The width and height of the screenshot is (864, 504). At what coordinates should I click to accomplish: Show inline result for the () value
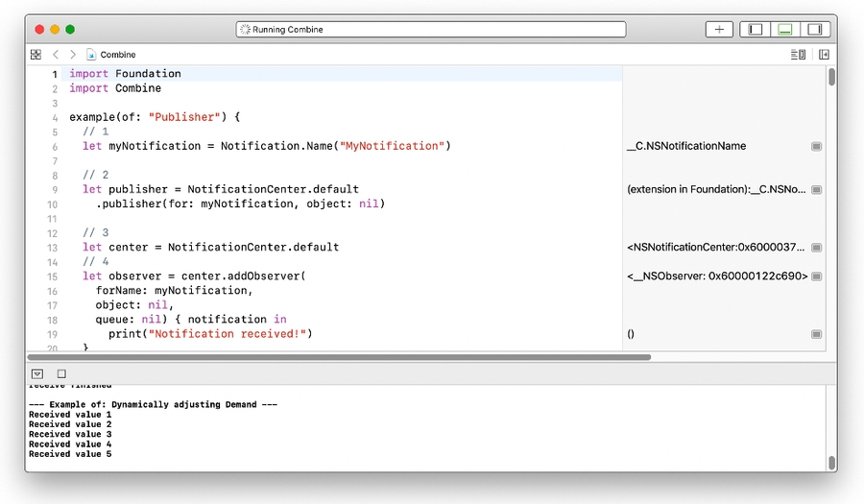point(816,334)
